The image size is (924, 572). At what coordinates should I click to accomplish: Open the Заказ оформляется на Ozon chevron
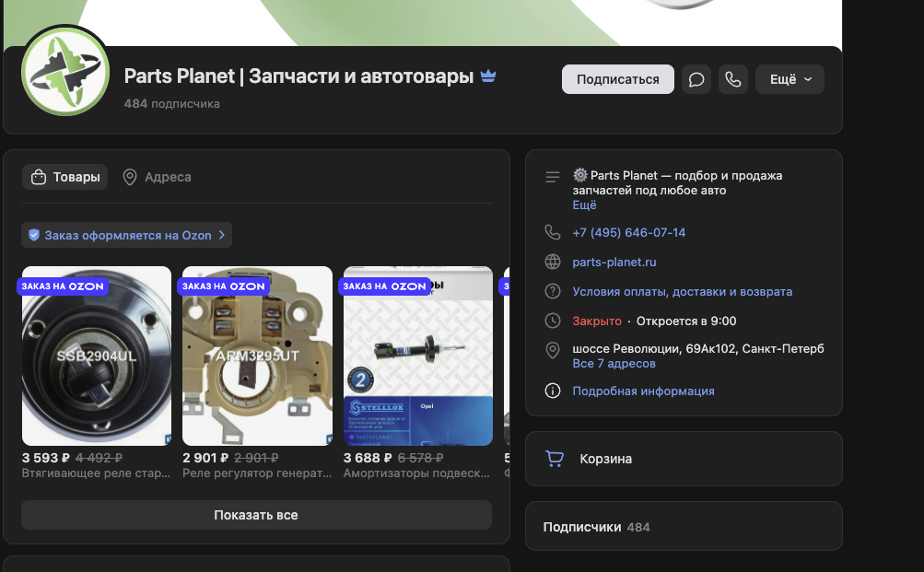click(222, 235)
